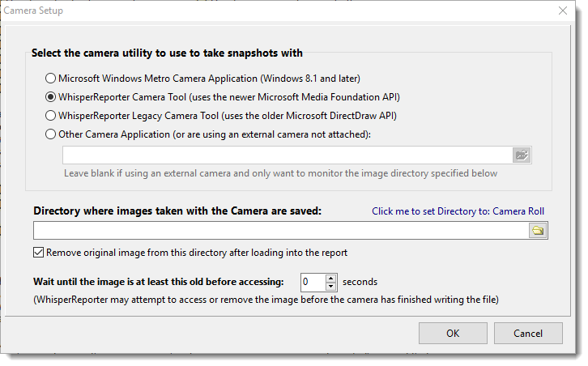Image resolution: width=588 pixels, height=366 pixels.
Task: Choose Other Camera Application radio button
Action: pos(51,134)
